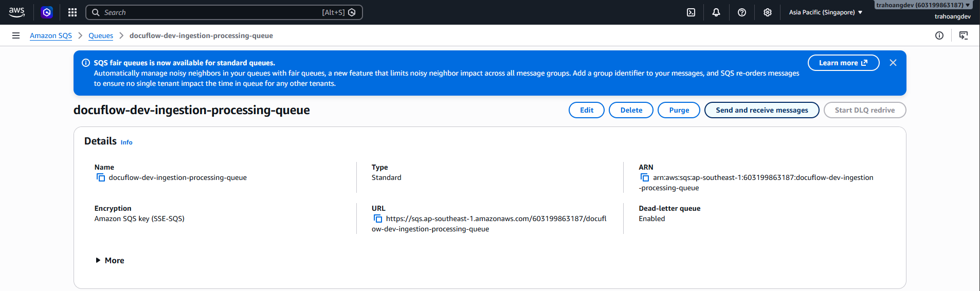The height and width of the screenshot is (291, 980).
Task: Click the info icon in the blue banner
Action: [86, 63]
